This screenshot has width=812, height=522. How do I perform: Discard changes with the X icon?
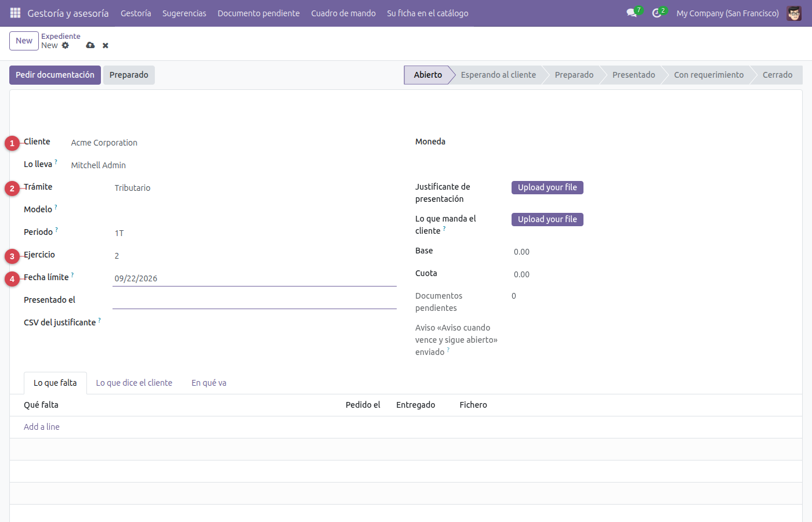tap(106, 45)
